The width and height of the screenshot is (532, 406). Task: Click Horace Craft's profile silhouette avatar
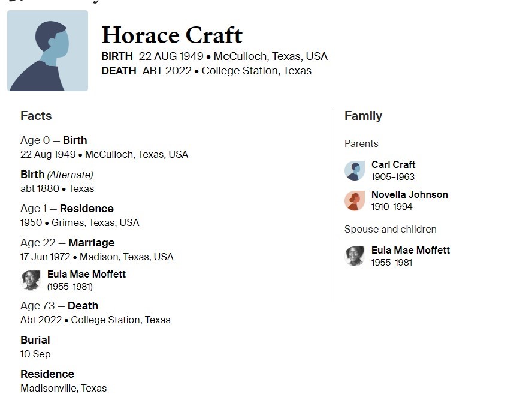click(x=47, y=50)
